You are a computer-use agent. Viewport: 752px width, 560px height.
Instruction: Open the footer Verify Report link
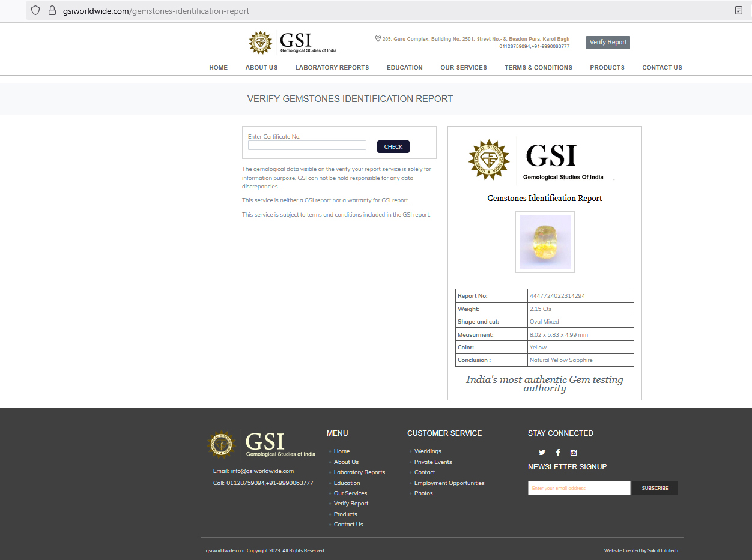coord(351,504)
